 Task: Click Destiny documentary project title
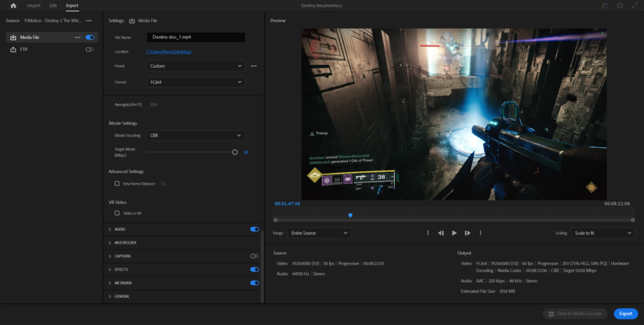[321, 6]
